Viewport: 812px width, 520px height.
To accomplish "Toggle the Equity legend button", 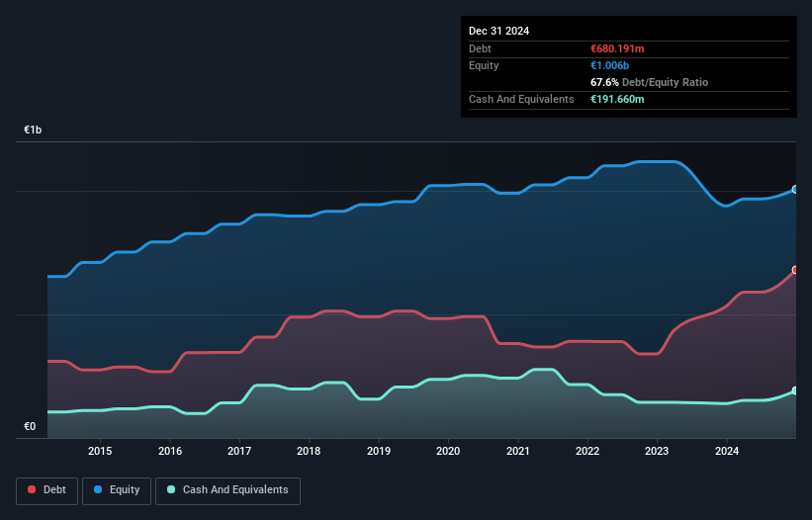I will click(117, 490).
